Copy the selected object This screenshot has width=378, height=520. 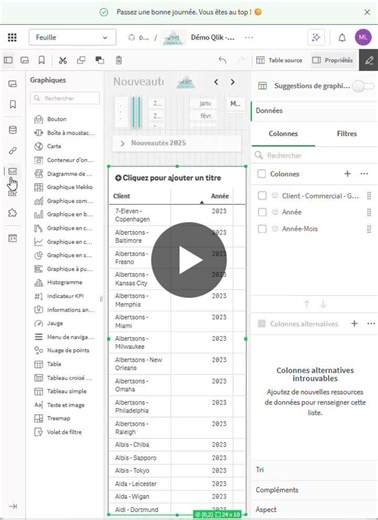pos(81,60)
